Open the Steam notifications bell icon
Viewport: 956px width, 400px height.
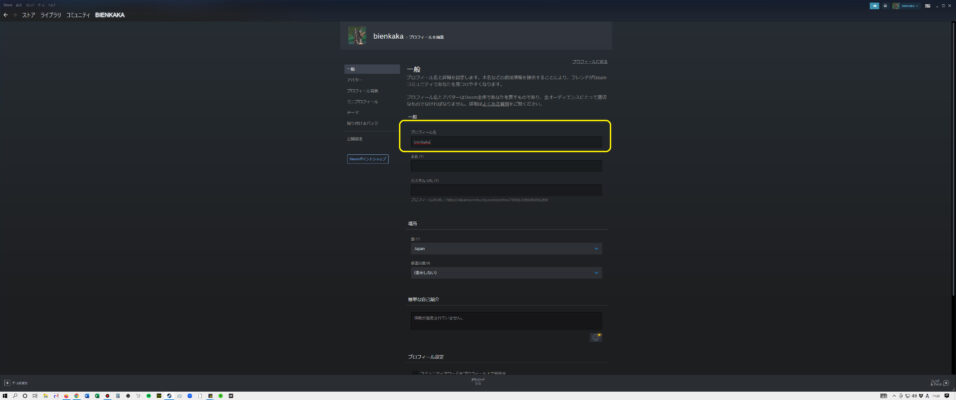884,5
